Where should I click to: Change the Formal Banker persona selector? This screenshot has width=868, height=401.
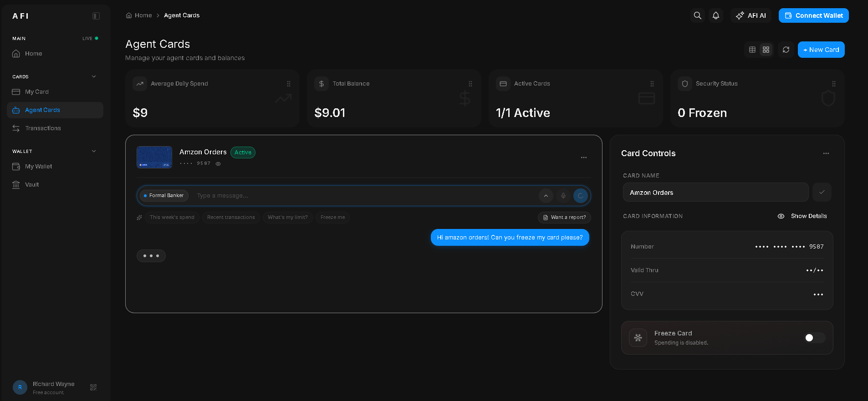(x=164, y=196)
